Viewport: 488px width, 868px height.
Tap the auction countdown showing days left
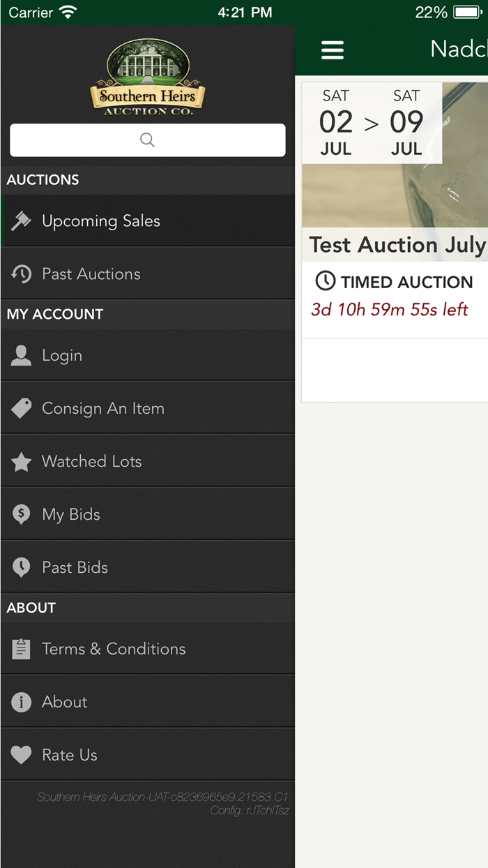pos(390,308)
